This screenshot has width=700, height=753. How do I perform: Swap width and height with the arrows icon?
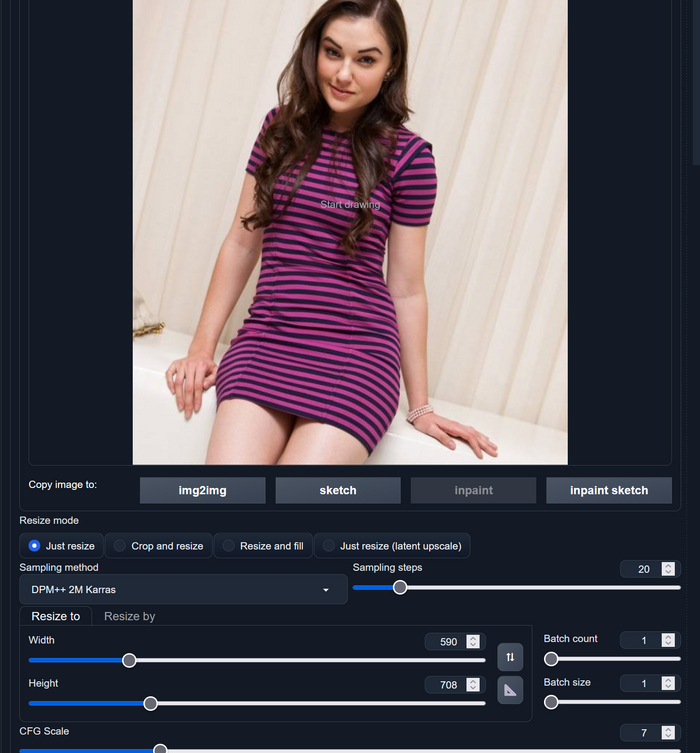coord(510,656)
